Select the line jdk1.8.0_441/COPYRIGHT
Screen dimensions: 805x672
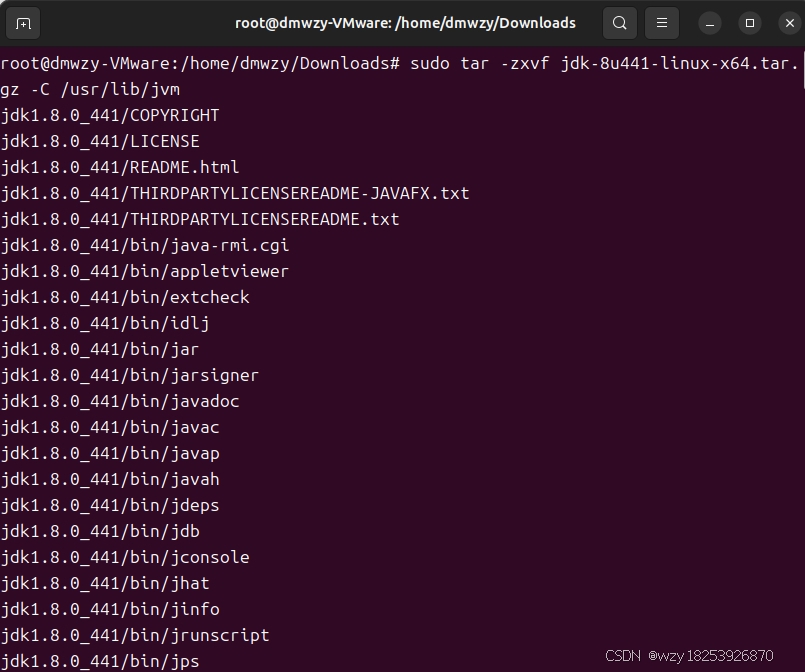110,115
